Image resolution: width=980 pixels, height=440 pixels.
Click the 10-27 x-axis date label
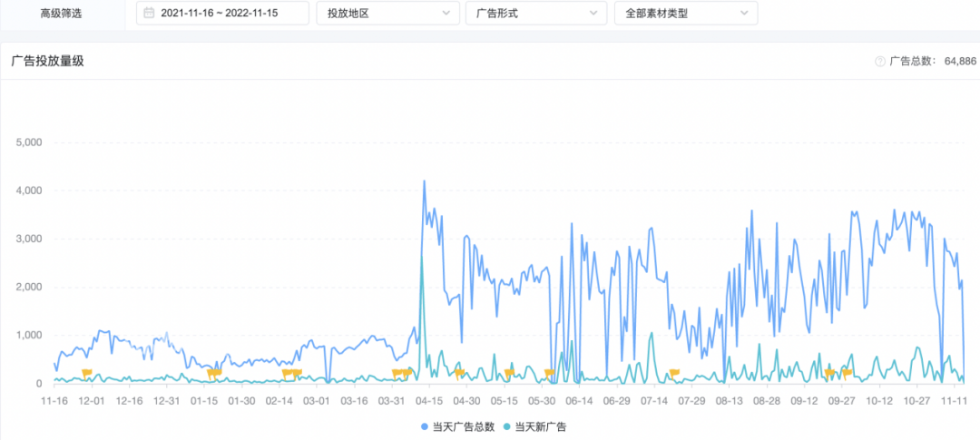(916, 400)
